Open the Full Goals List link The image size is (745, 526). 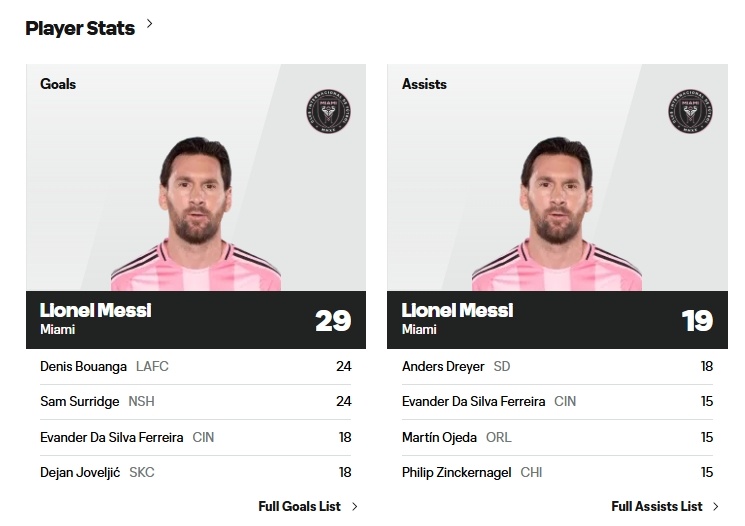point(300,506)
